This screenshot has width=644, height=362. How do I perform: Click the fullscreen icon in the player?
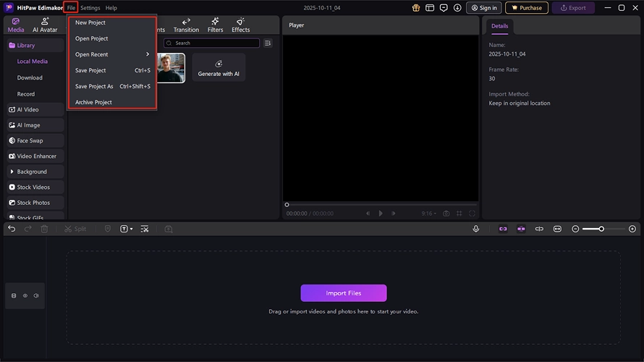(473, 214)
